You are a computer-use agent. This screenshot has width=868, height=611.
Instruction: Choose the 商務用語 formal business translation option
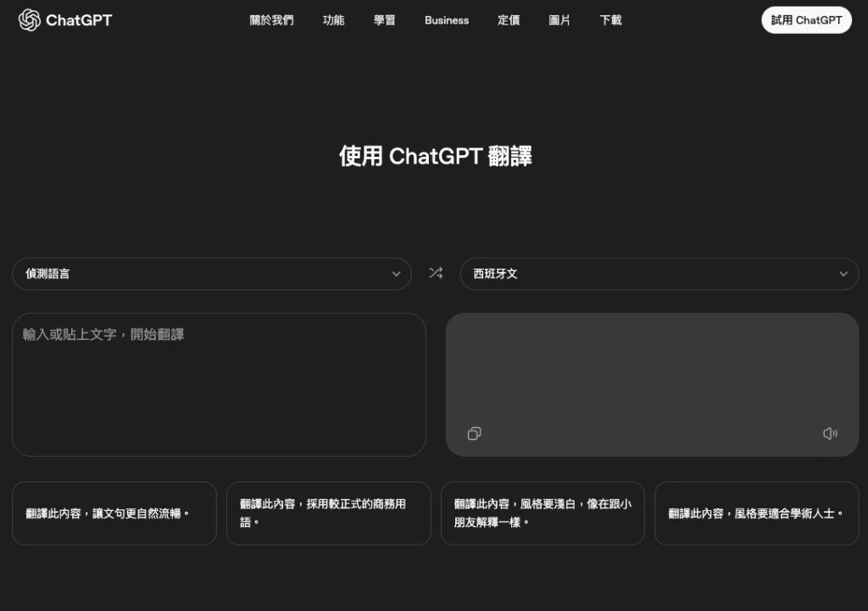pos(328,513)
